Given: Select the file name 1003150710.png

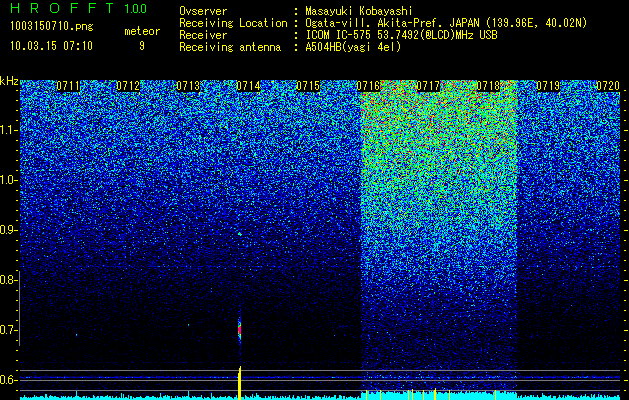Looking at the screenshot, I should click(x=52, y=27).
